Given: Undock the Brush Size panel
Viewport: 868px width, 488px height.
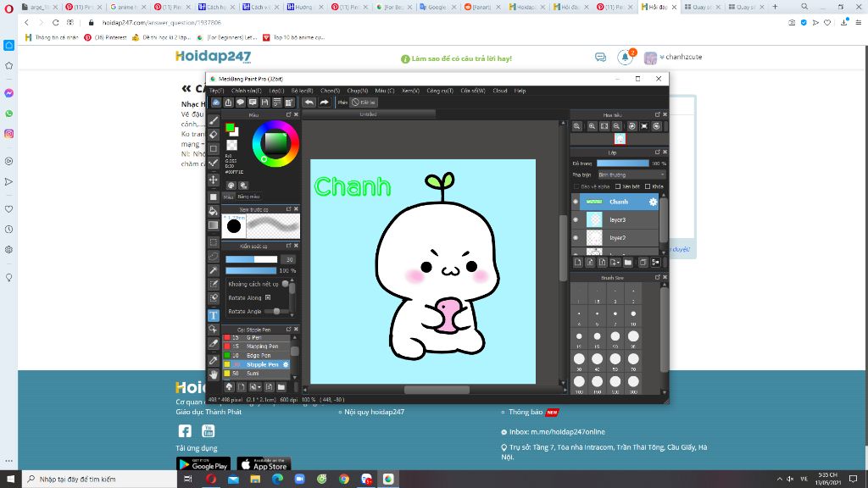Looking at the screenshot, I should click(x=657, y=277).
